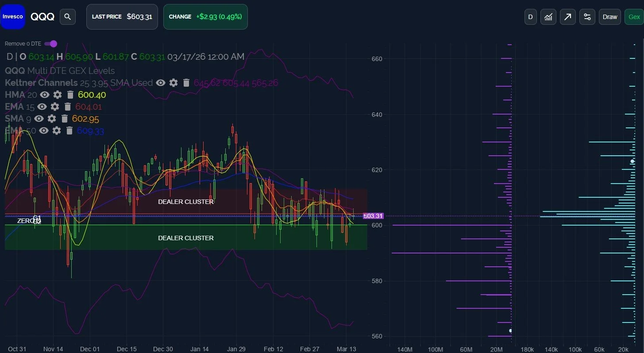Click the 620 price axis label
This screenshot has height=353, width=644.
pos(377,170)
